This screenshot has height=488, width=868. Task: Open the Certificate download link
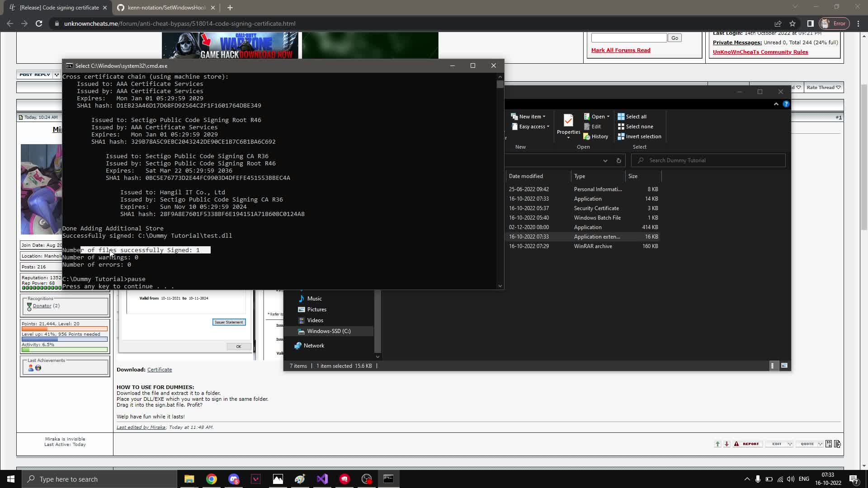[159, 370]
